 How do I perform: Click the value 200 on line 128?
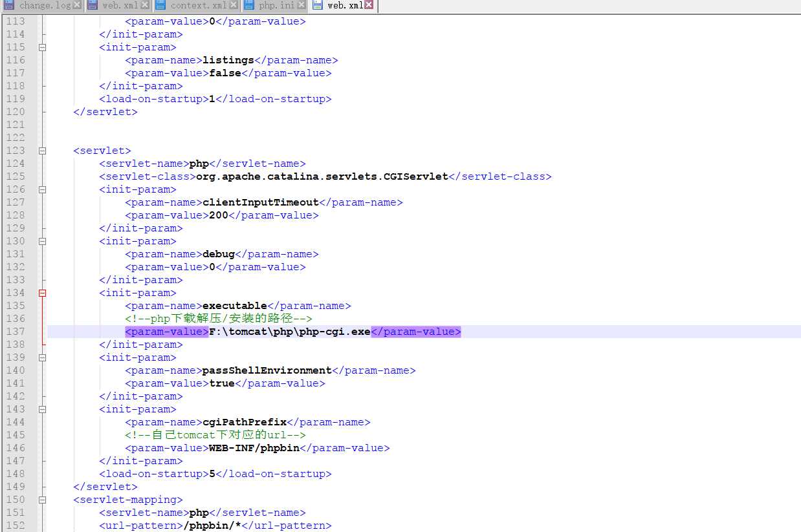tap(219, 215)
